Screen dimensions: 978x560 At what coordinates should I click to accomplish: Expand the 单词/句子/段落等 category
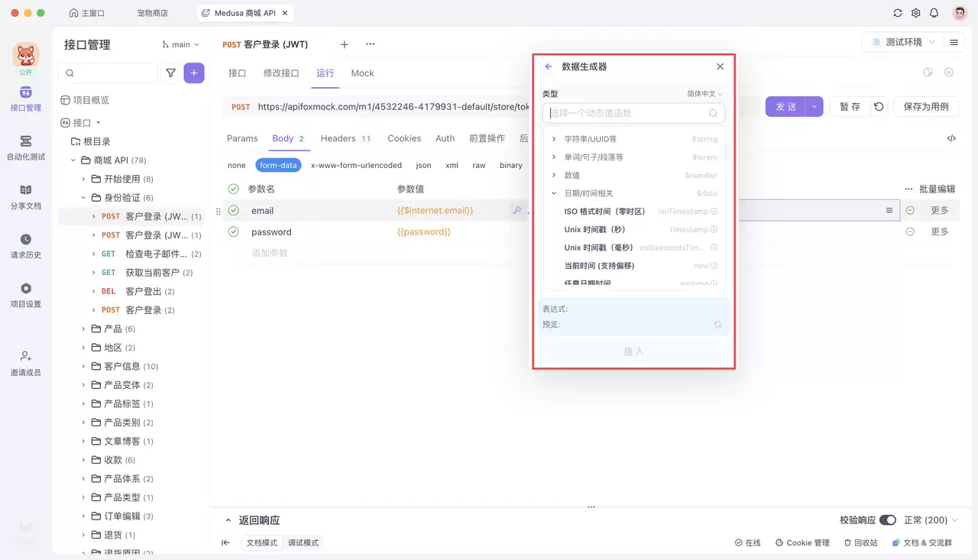coord(554,157)
